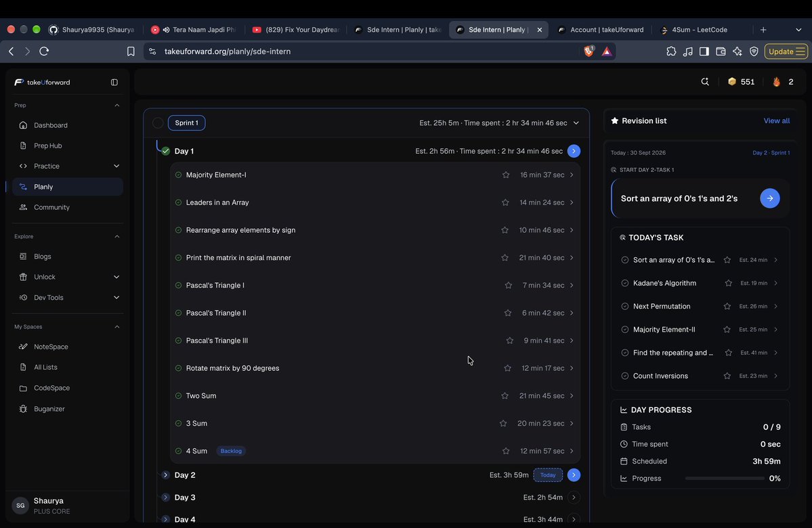Toggle the Sprint 1 completion circle

(x=158, y=123)
